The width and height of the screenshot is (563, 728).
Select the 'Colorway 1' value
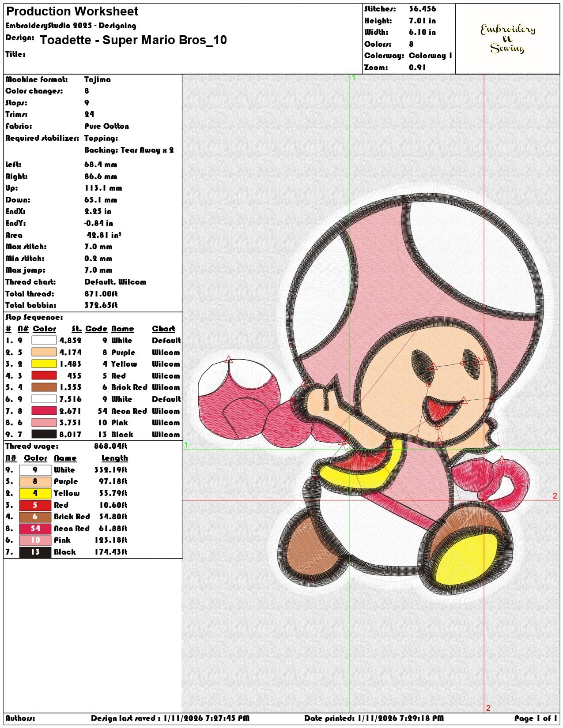(x=430, y=56)
